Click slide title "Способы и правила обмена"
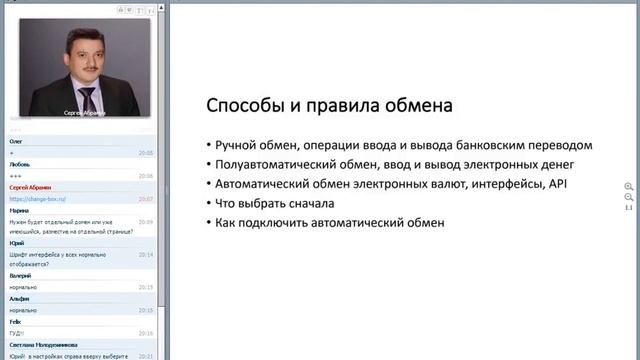The height and width of the screenshot is (360, 640). (x=329, y=106)
